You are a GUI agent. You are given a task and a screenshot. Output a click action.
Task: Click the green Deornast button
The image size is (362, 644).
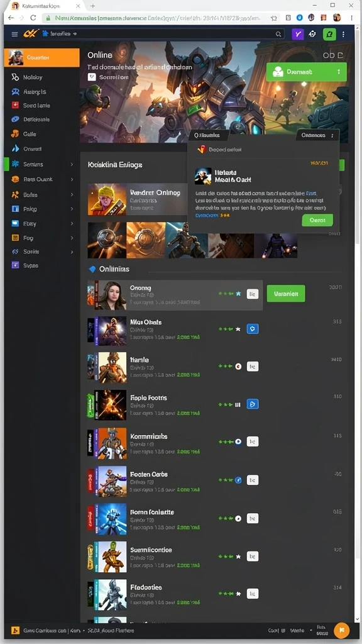[x=306, y=72]
